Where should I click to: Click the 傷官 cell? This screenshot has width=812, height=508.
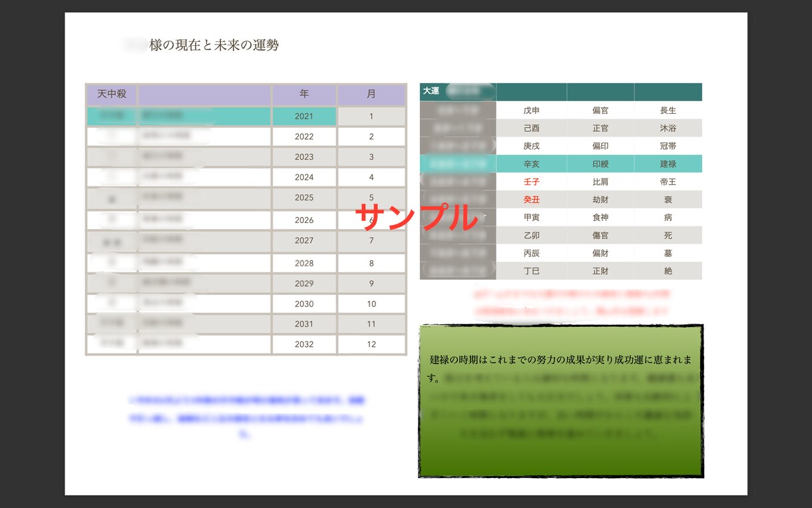[600, 235]
